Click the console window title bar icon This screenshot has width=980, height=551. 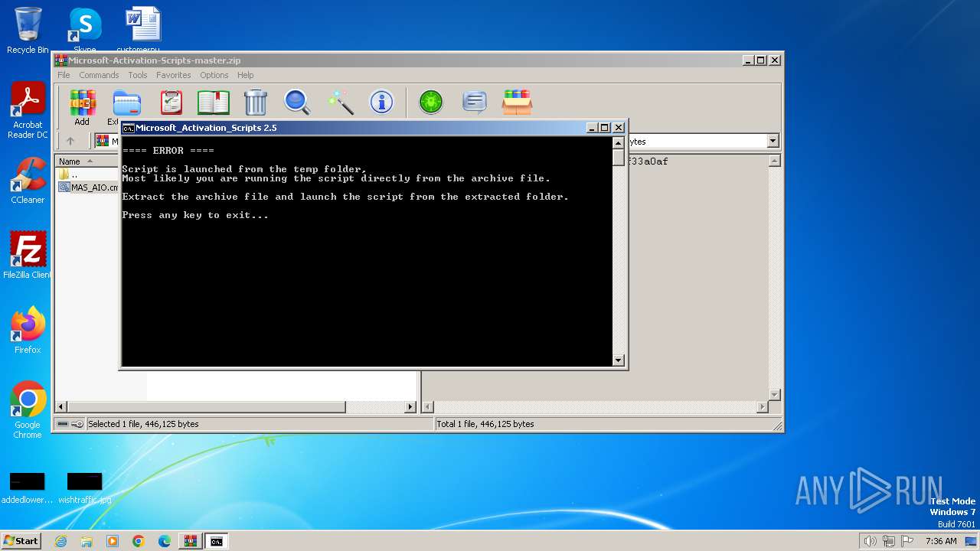tap(129, 128)
